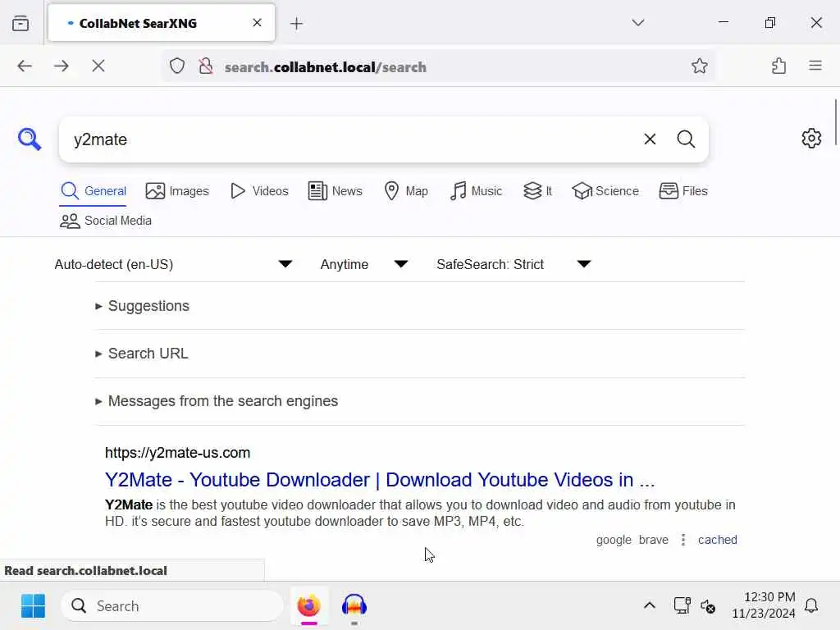Viewport: 840px width, 630px height.
Task: Switch to the News tab
Action: point(336,191)
